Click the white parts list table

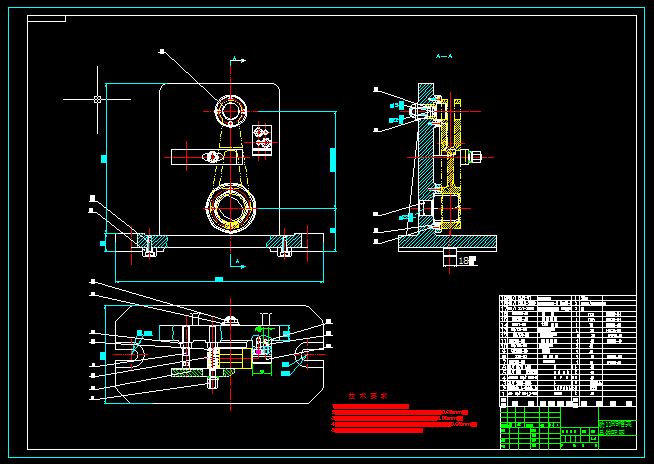[568, 351]
